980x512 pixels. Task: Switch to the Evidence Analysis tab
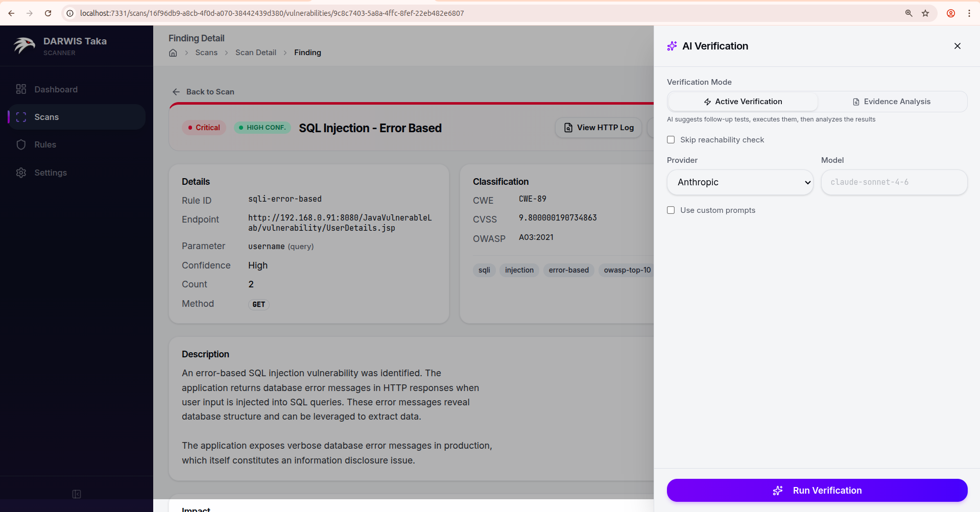point(892,101)
